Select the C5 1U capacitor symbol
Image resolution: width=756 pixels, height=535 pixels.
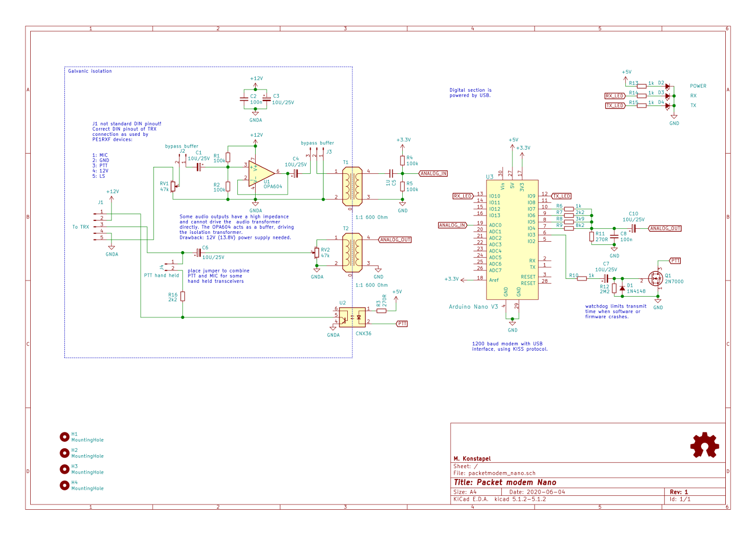[x=391, y=173]
